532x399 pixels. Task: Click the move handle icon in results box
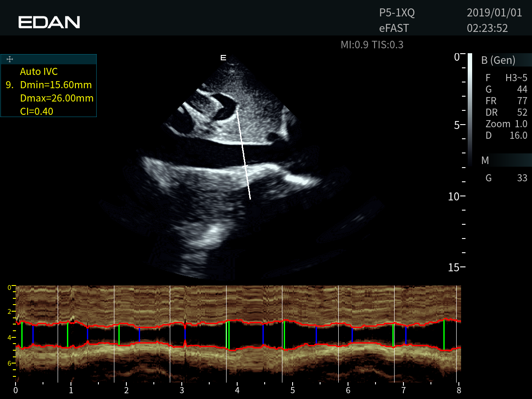[x=10, y=59]
